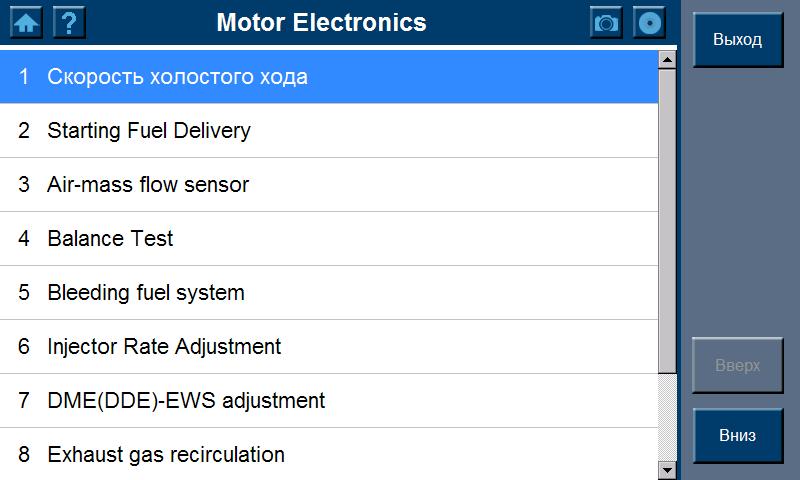The width and height of the screenshot is (800, 480).
Task: Open the help question mark icon
Action: 69,22
